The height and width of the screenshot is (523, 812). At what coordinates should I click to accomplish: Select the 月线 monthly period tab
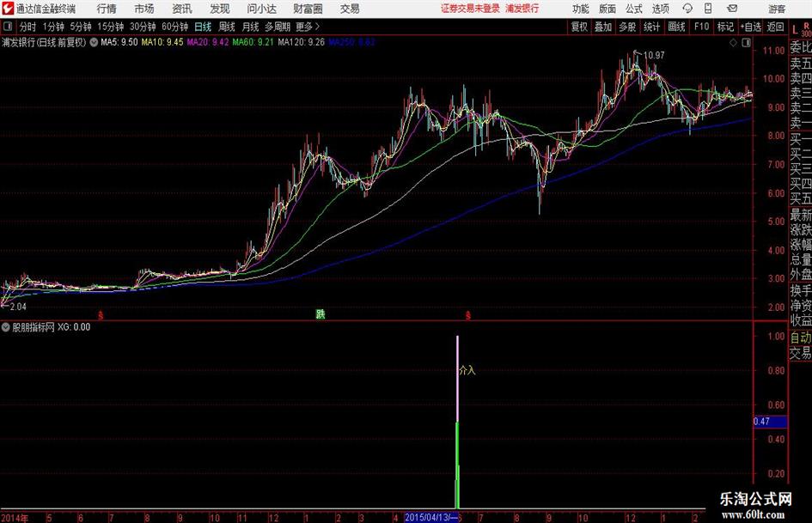point(251,27)
